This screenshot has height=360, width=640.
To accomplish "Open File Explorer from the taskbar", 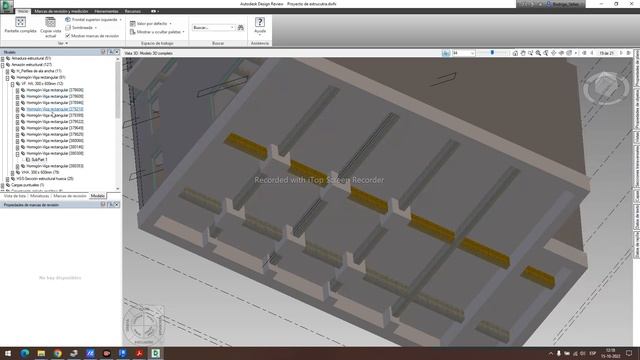I will click(x=41, y=353).
